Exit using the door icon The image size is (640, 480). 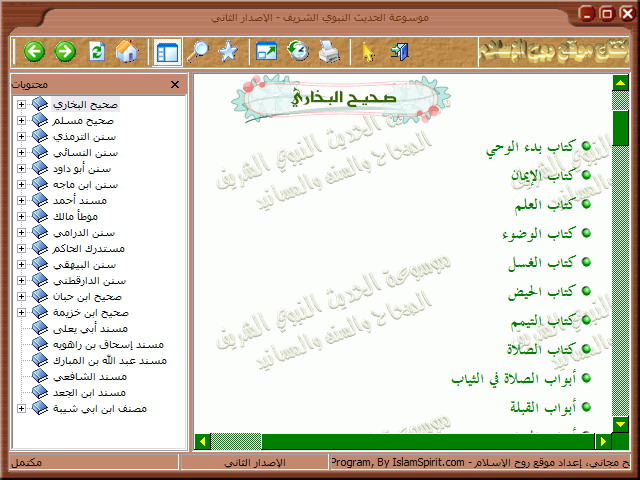click(399, 52)
